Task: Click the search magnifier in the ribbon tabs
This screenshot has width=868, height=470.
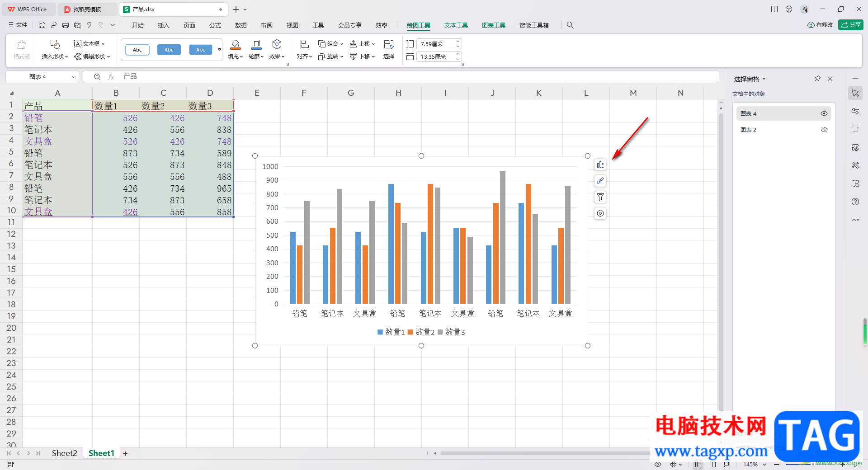Action: [x=570, y=25]
